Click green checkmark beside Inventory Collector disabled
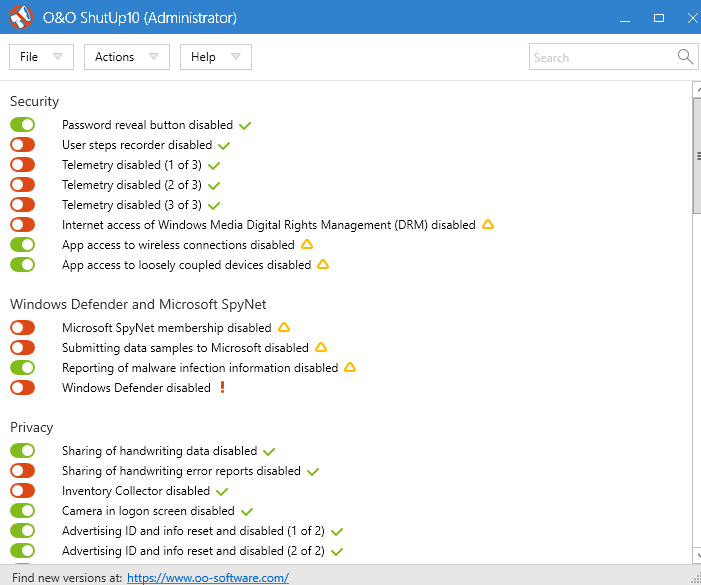The height and width of the screenshot is (585, 701). point(222,492)
